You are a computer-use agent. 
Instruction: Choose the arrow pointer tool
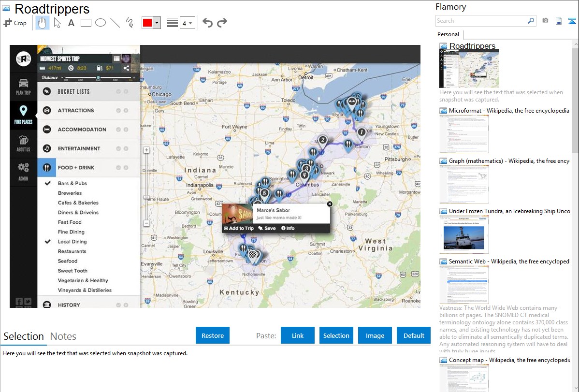(57, 23)
